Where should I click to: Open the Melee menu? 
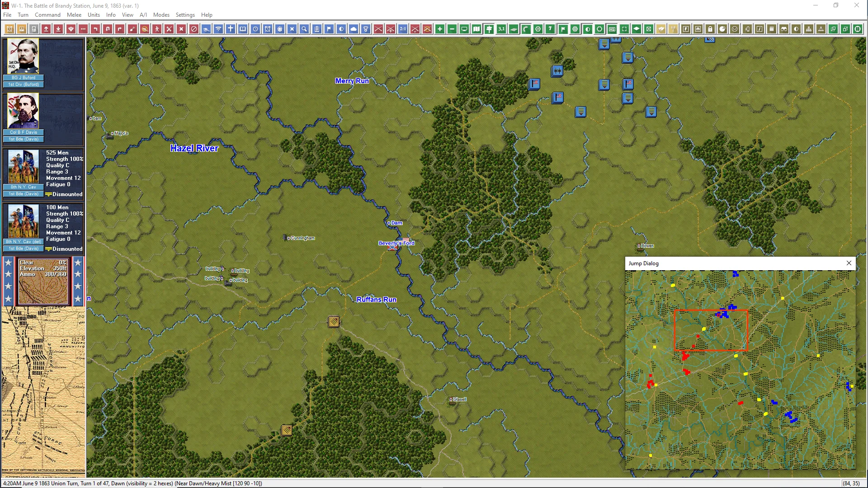(x=74, y=15)
